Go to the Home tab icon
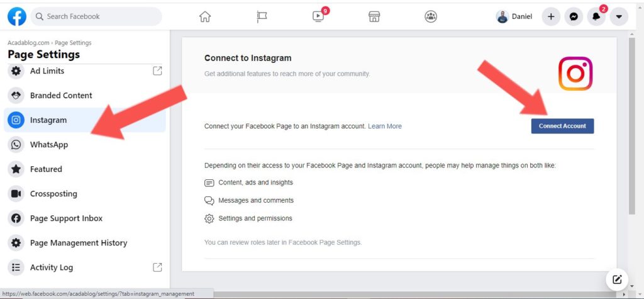Image resolution: width=644 pixels, height=299 pixels. point(204,16)
